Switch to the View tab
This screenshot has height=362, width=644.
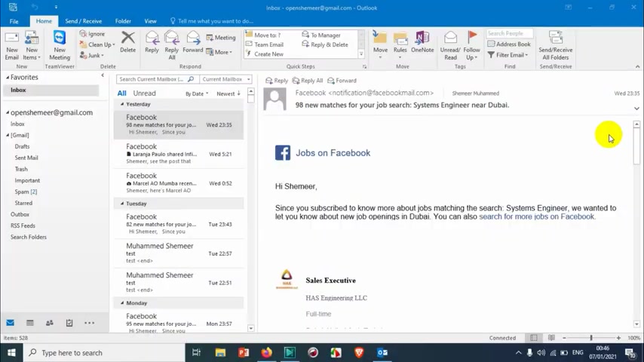click(x=150, y=21)
